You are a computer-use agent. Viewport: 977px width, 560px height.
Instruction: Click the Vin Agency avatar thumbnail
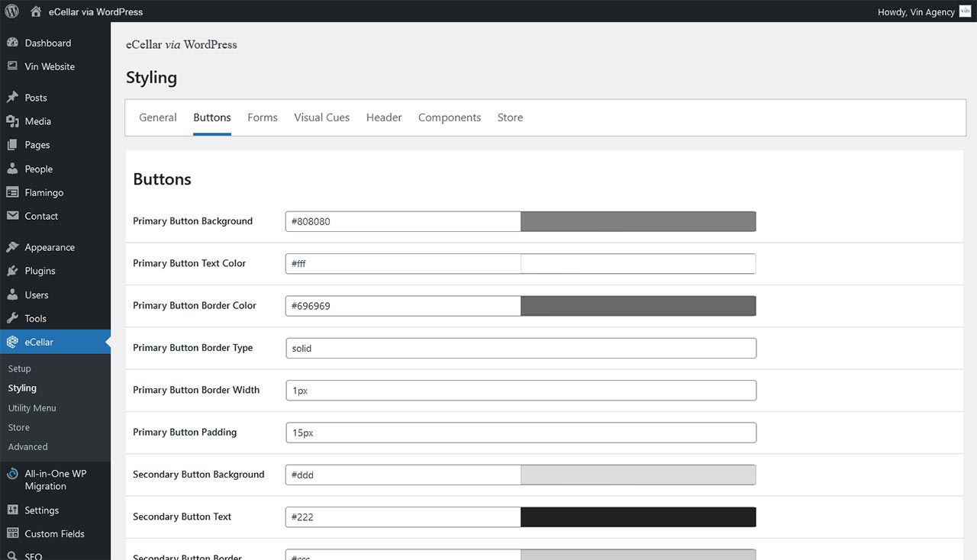(x=965, y=11)
